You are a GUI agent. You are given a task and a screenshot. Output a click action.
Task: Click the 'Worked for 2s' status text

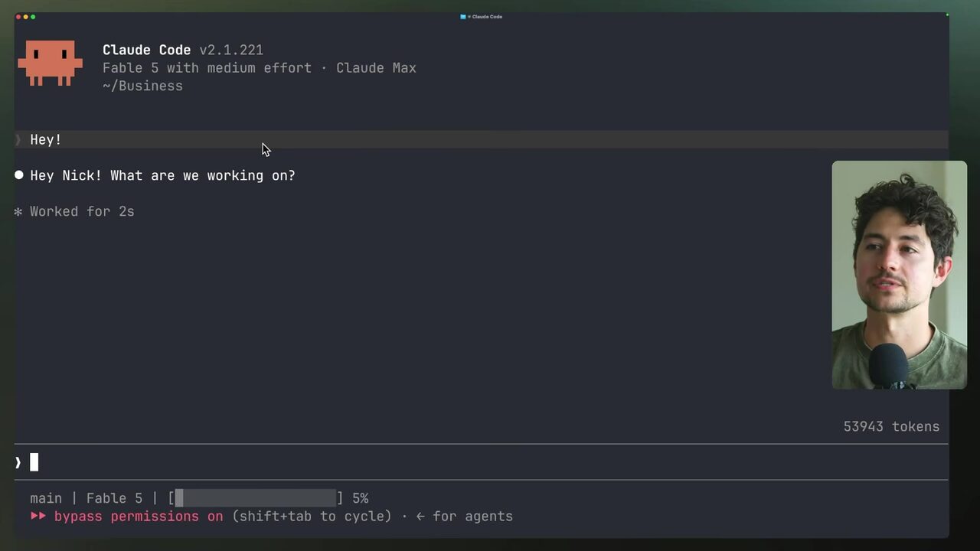tap(82, 211)
